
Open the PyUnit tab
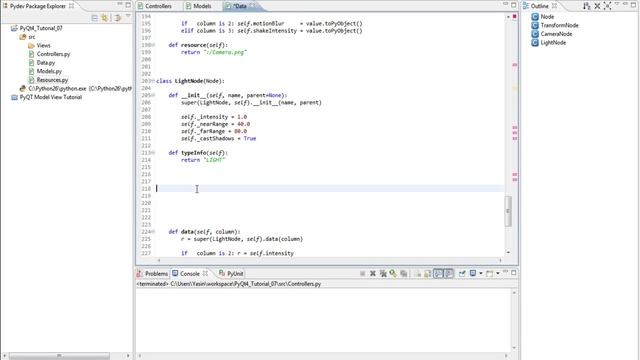coord(231,273)
